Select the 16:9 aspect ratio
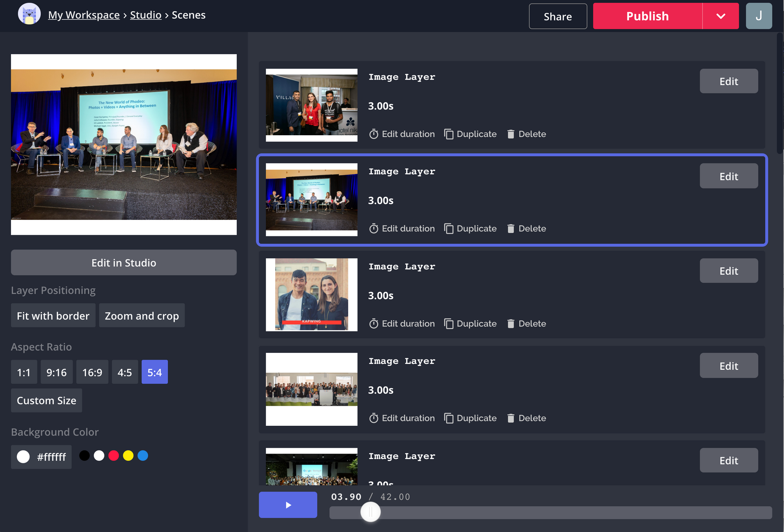 click(92, 372)
